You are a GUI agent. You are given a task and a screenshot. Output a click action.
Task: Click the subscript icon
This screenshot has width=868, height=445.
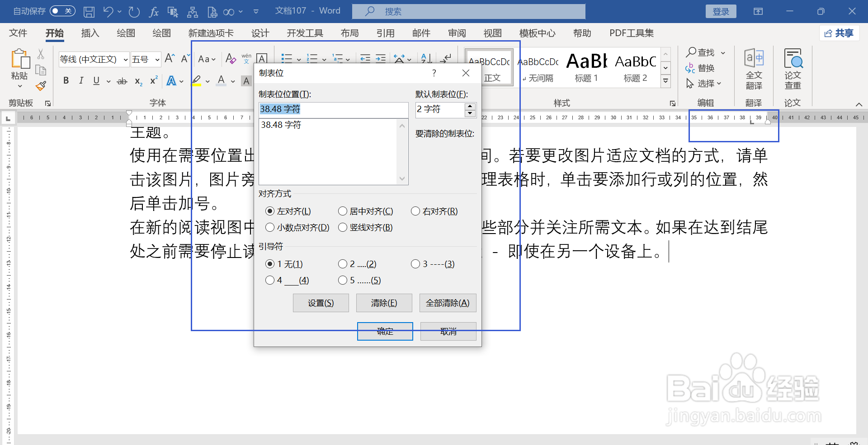[137, 82]
